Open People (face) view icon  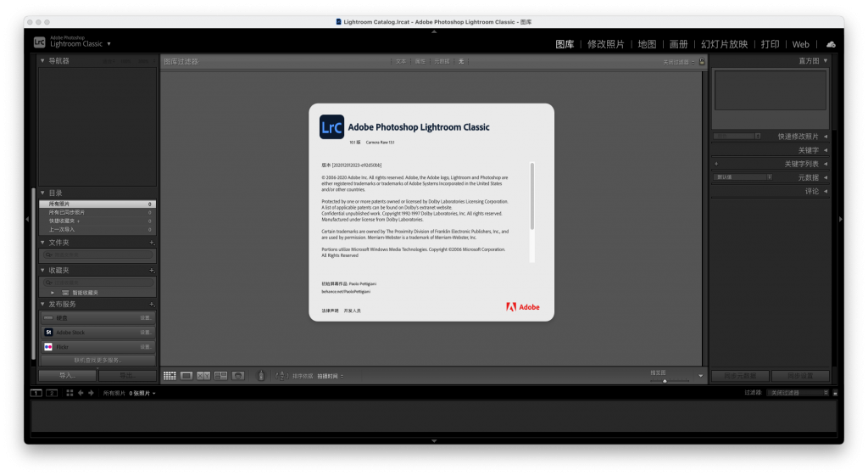[x=238, y=376]
